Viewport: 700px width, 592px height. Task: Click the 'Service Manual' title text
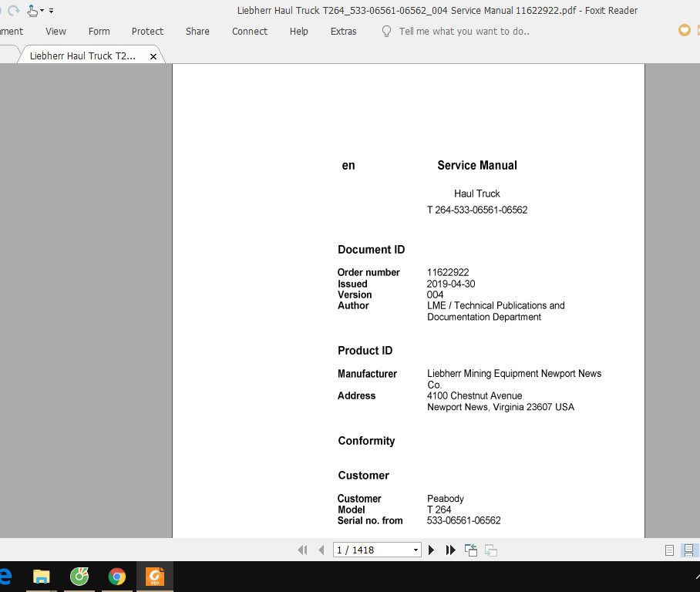pos(477,165)
